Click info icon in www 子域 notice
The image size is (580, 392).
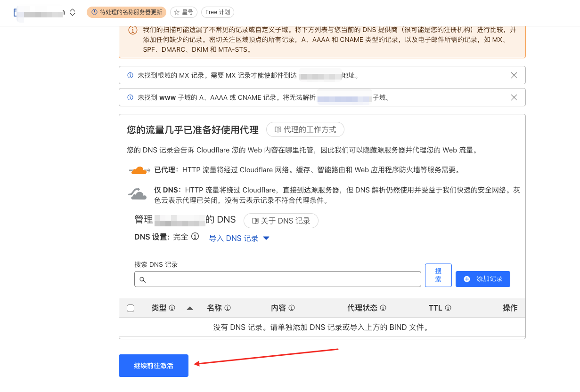tap(131, 97)
